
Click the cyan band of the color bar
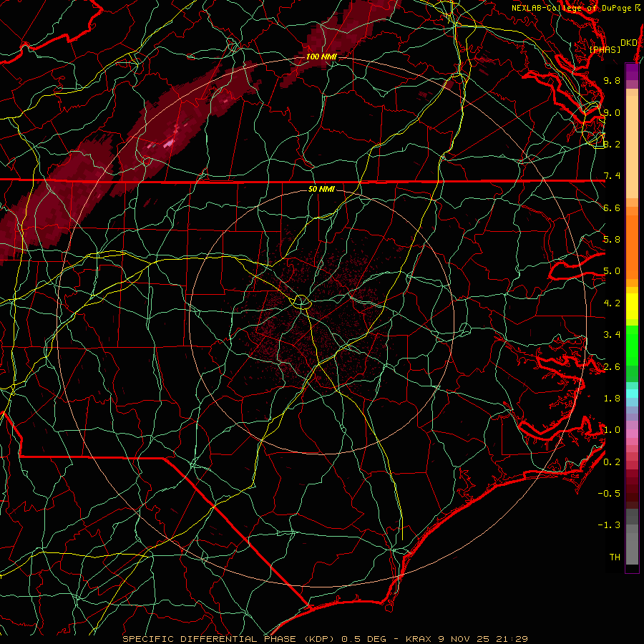[x=632, y=393]
